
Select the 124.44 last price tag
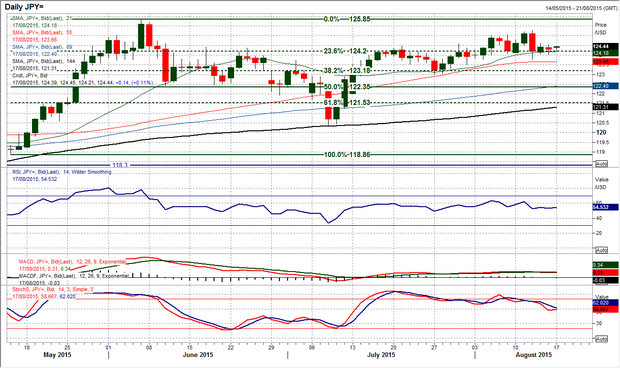[x=605, y=47]
